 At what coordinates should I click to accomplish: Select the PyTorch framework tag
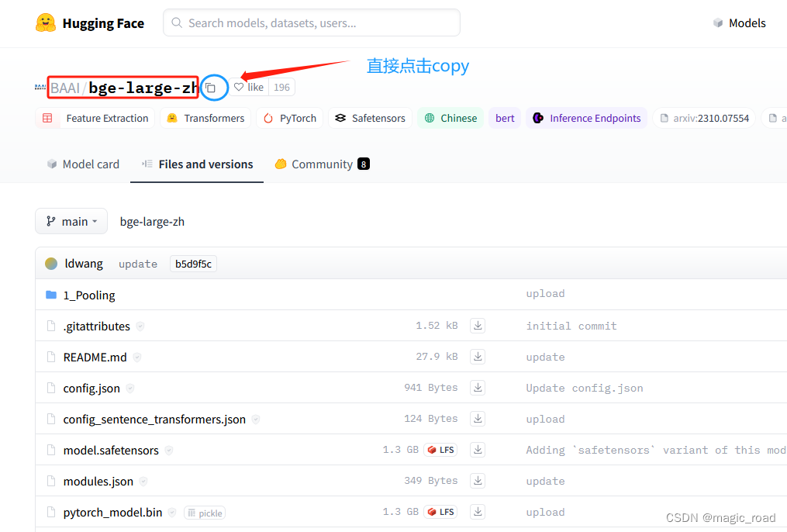click(x=289, y=118)
